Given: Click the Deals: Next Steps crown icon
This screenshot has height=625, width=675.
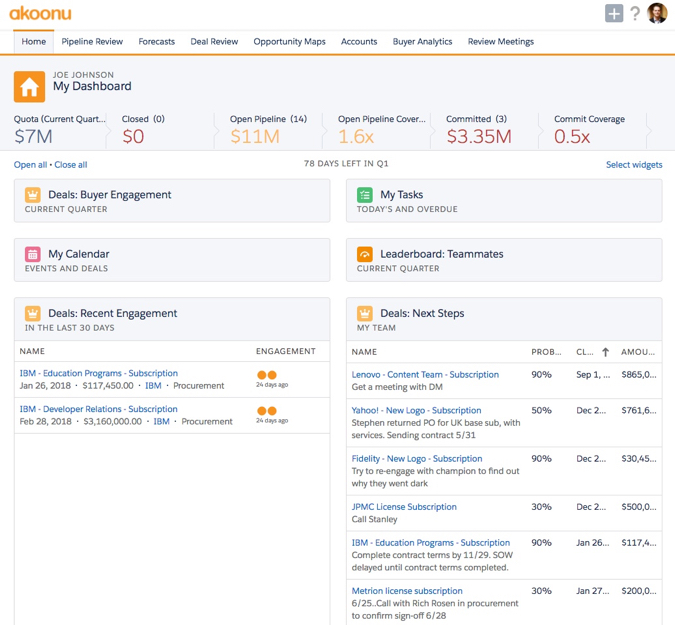Looking at the screenshot, I should click(x=365, y=313).
